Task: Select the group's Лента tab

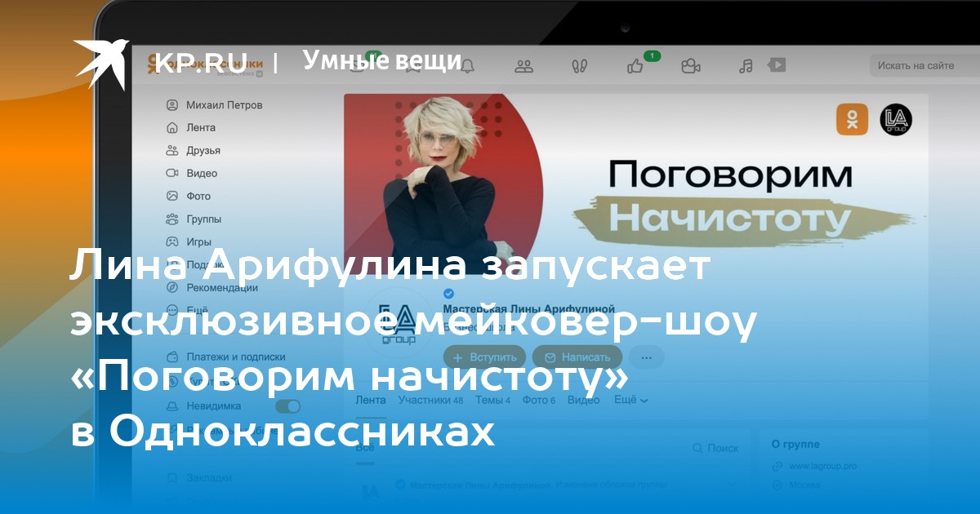Action: [371, 400]
